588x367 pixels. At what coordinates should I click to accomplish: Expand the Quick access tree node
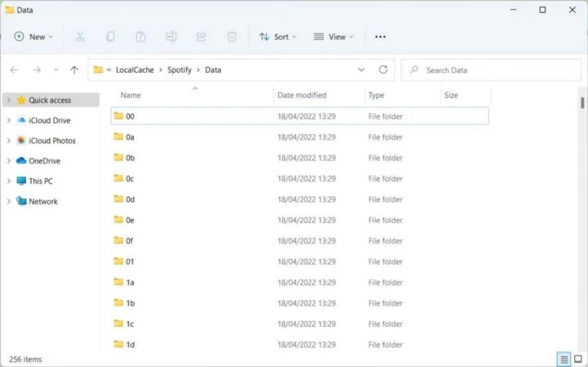(x=9, y=101)
